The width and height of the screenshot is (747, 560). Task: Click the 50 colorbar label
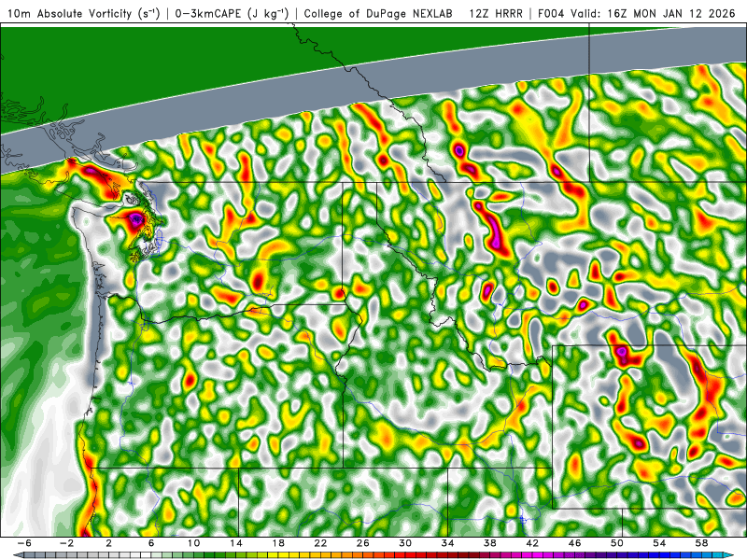pos(617,543)
